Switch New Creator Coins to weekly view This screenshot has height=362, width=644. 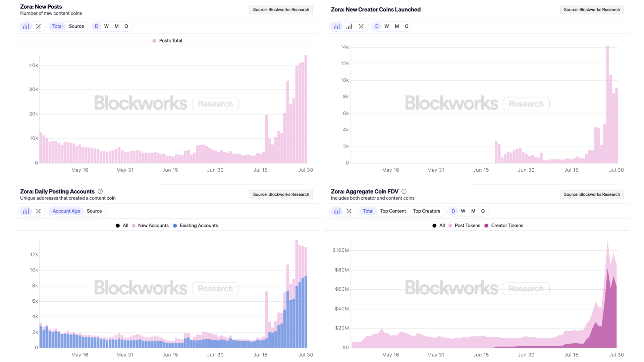point(386,26)
